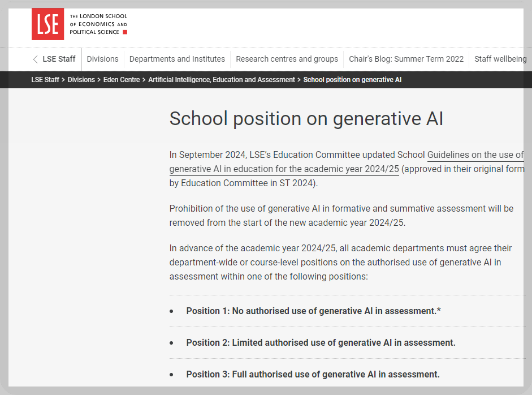
Task: Open Artificial Intelligence, Education and Assessment breadcrumb
Action: point(222,80)
